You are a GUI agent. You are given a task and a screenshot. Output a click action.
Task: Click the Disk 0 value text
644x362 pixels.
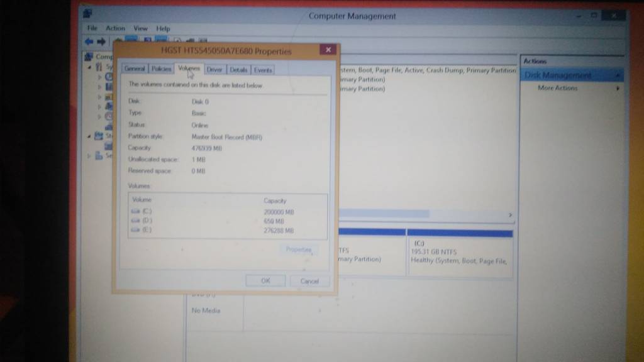[x=200, y=101]
